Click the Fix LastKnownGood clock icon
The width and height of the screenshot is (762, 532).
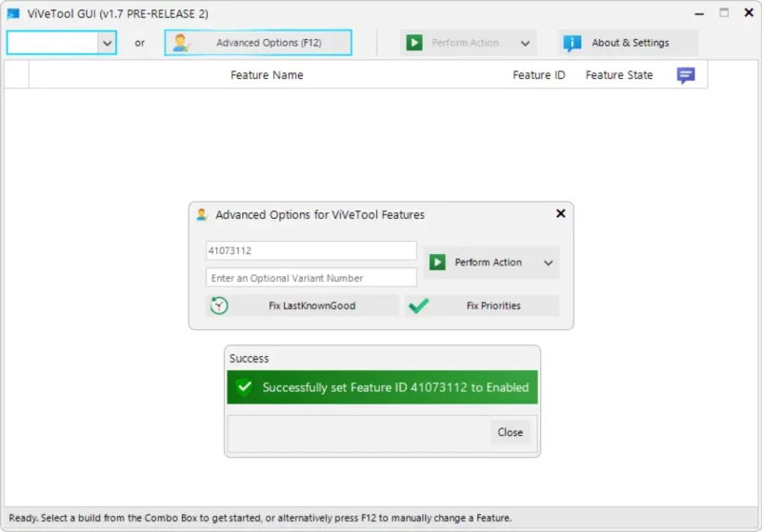coord(219,305)
